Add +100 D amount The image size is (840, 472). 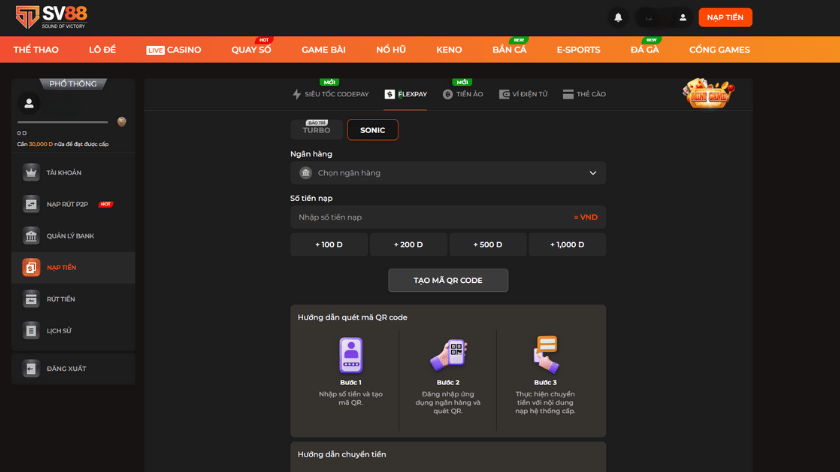coord(329,244)
